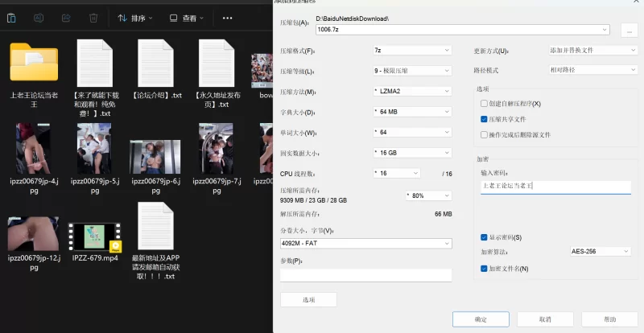Enable 创建自解压程序 checkbox

pyautogui.click(x=484, y=104)
